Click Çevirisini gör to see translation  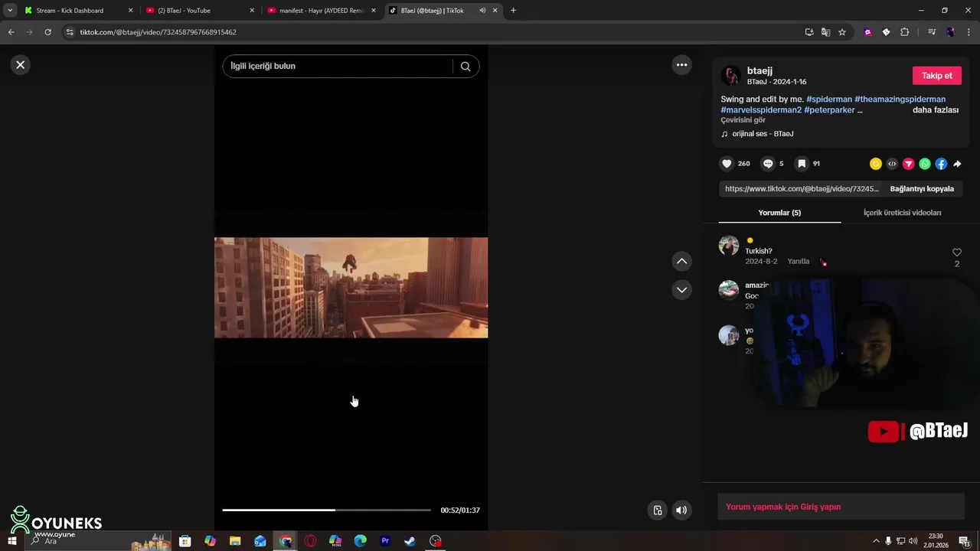coord(743,120)
